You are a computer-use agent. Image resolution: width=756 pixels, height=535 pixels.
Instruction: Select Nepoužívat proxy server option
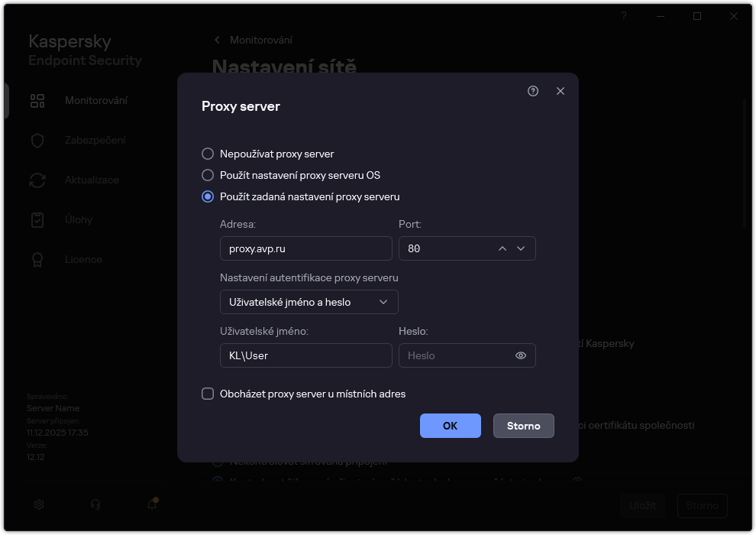[x=207, y=153]
